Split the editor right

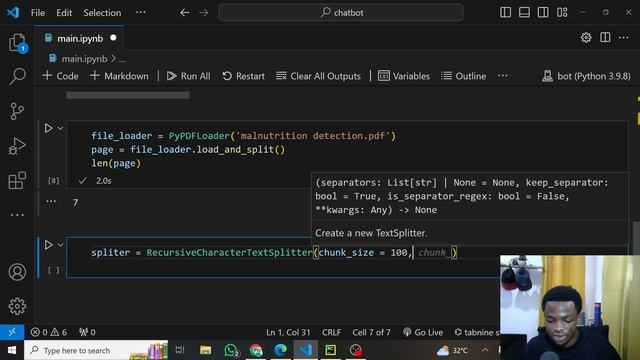pyautogui.click(x=605, y=38)
